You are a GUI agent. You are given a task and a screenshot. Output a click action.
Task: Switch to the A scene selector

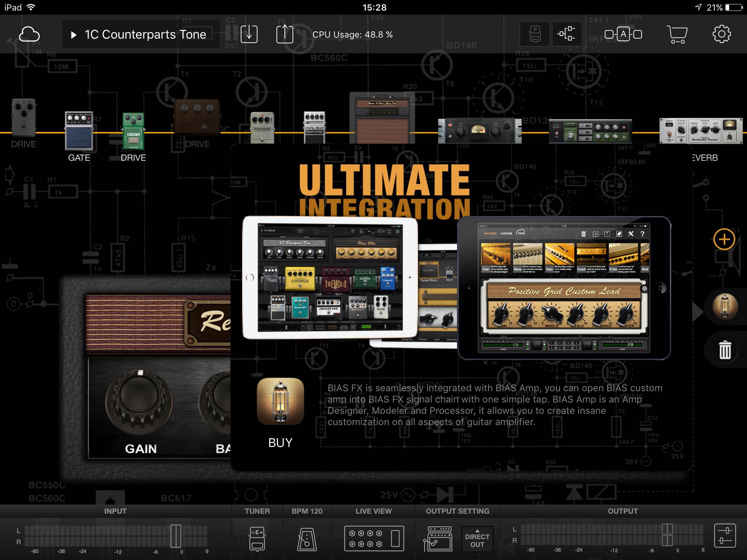[x=623, y=34]
